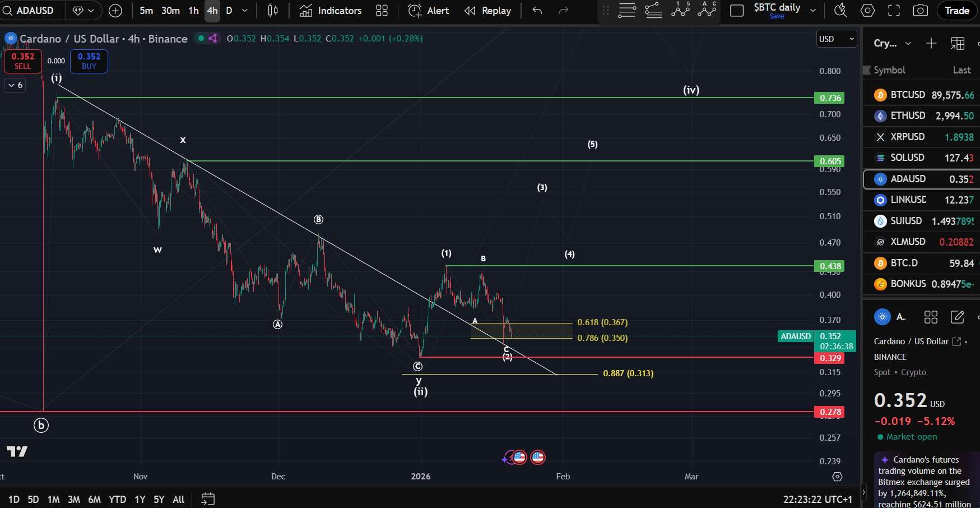The image size is (980, 508).
Task: Expand the $BTC daily layout dropdown
Action: coord(812,9)
